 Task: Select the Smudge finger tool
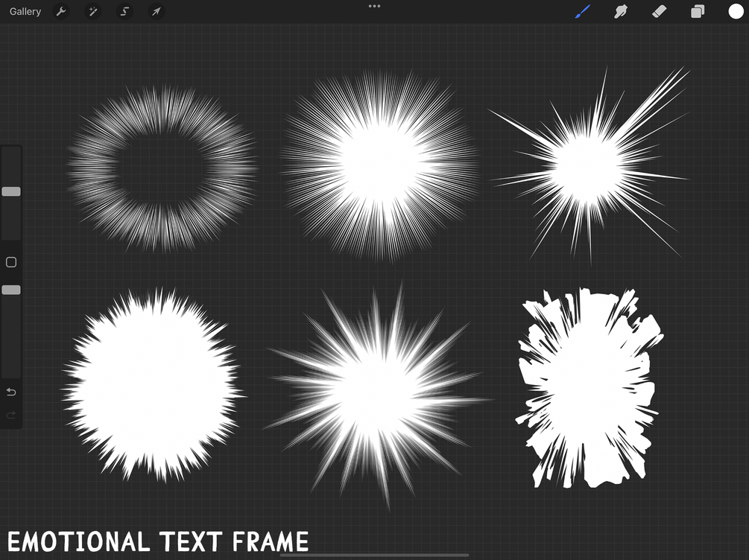click(x=621, y=11)
